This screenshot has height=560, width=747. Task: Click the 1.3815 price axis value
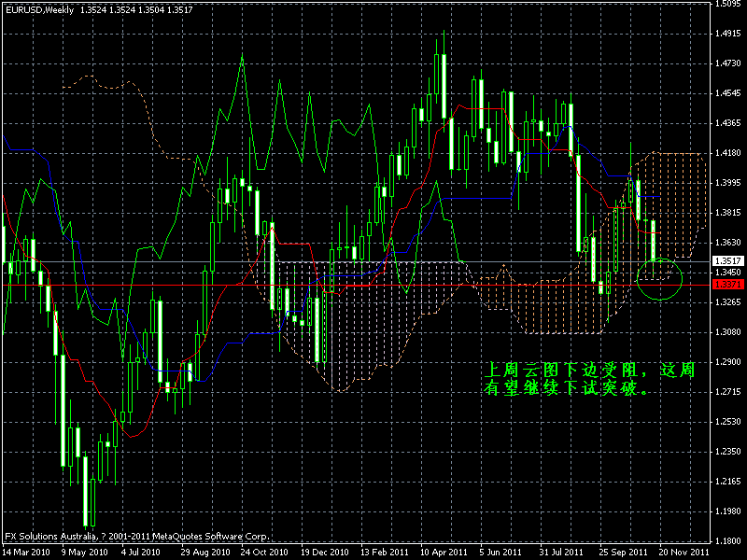point(728,213)
